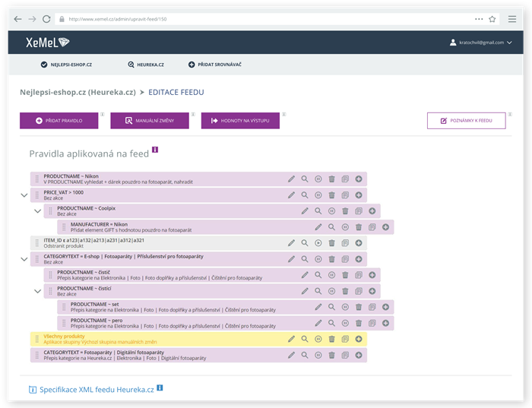Delete the PRODUCTNAME ~ Nikon rule
This screenshot has height=408, width=532.
point(332,179)
